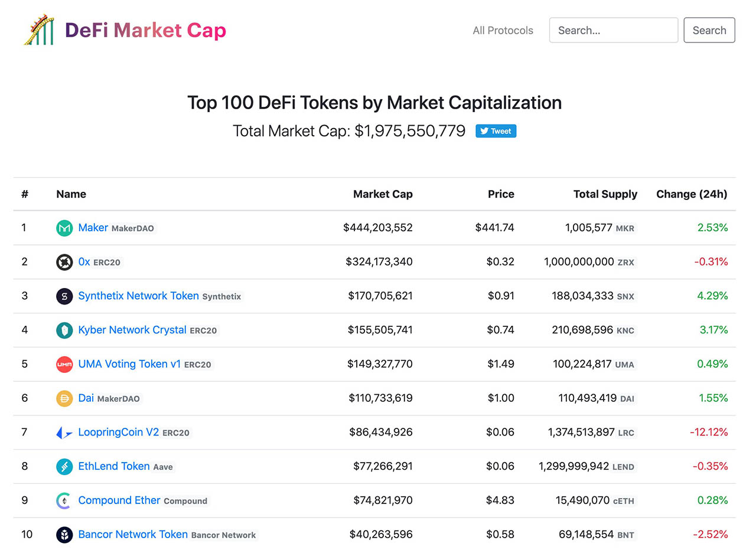Click the Synthetix Network Token icon
756x550 pixels.
click(x=64, y=296)
